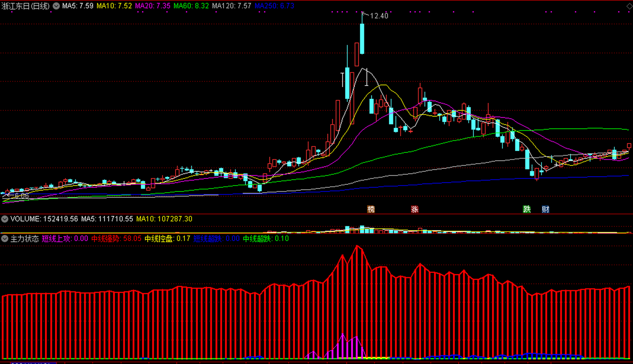Click the green 中线超跌 label
Viewport: 633px width, 364px height.
pos(266,239)
